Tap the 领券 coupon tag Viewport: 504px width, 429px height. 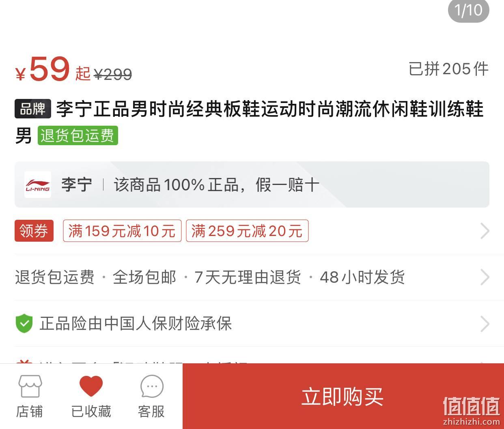point(34,231)
